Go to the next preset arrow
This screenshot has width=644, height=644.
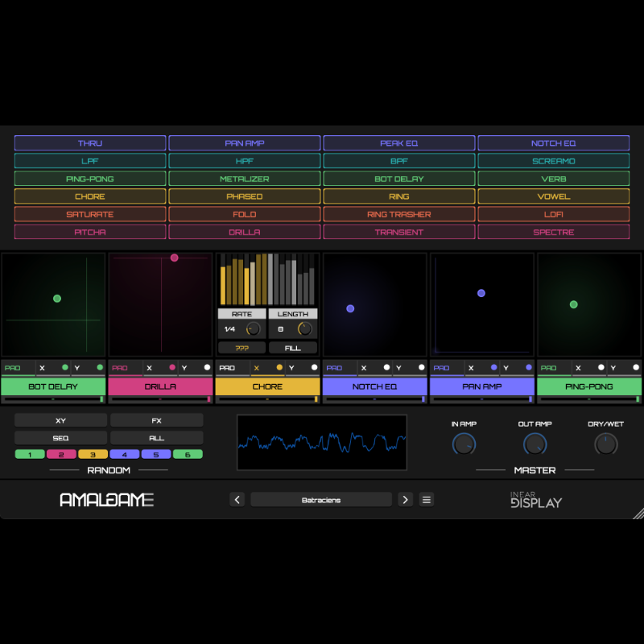pyautogui.click(x=406, y=499)
